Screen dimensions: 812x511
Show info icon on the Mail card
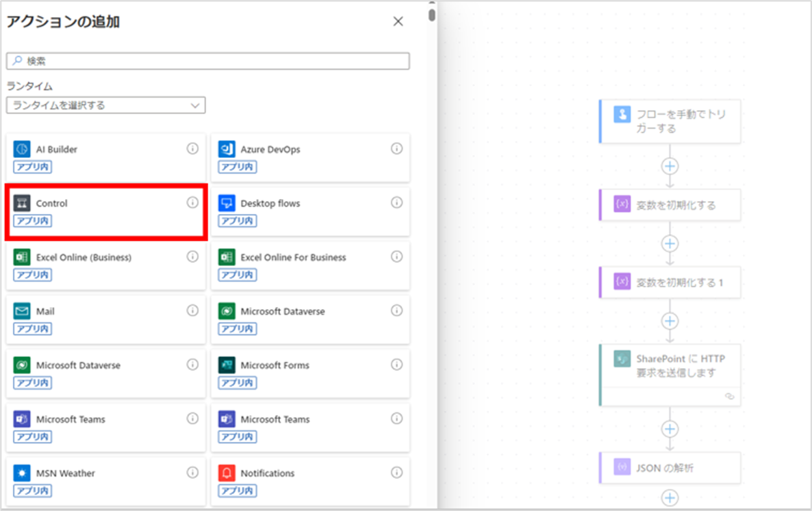tap(192, 311)
